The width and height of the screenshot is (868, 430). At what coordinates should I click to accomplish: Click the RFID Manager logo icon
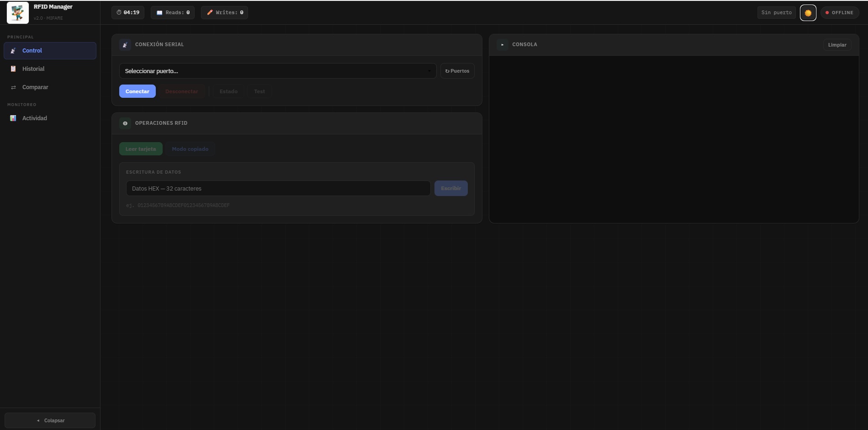(x=18, y=12)
